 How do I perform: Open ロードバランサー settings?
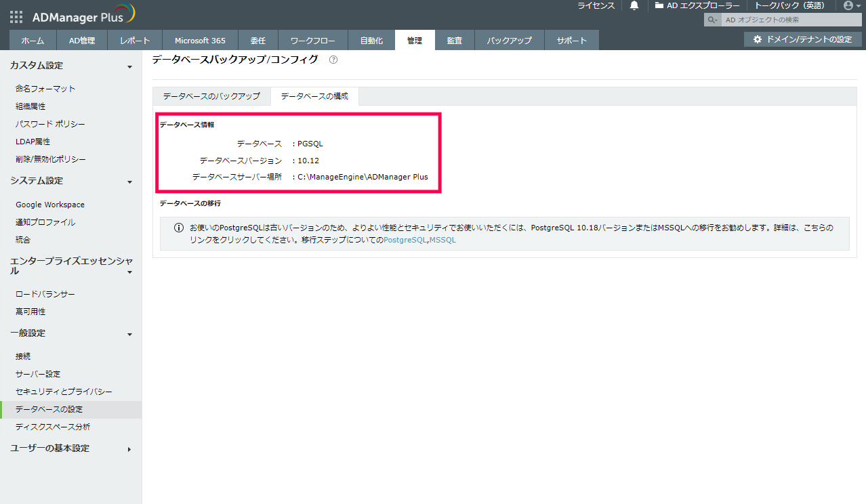45,294
